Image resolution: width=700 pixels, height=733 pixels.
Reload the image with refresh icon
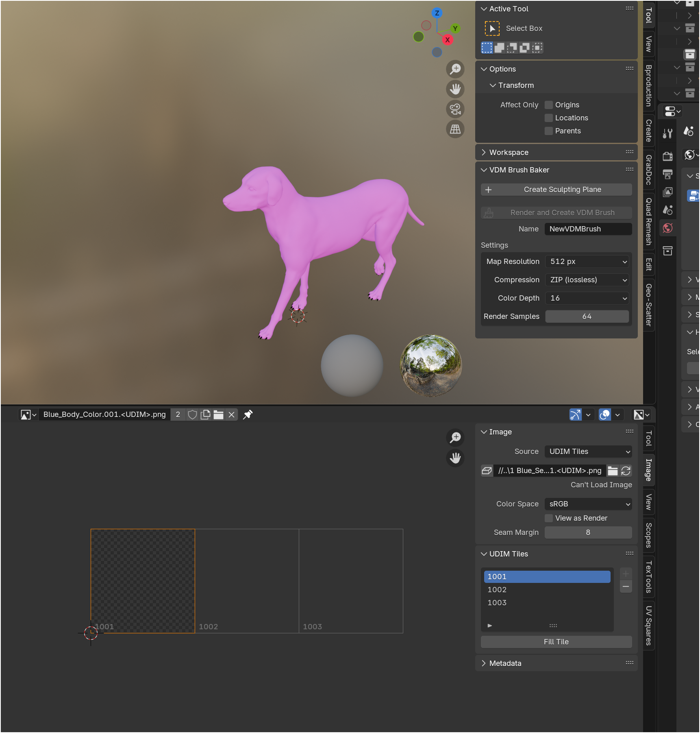(x=626, y=471)
